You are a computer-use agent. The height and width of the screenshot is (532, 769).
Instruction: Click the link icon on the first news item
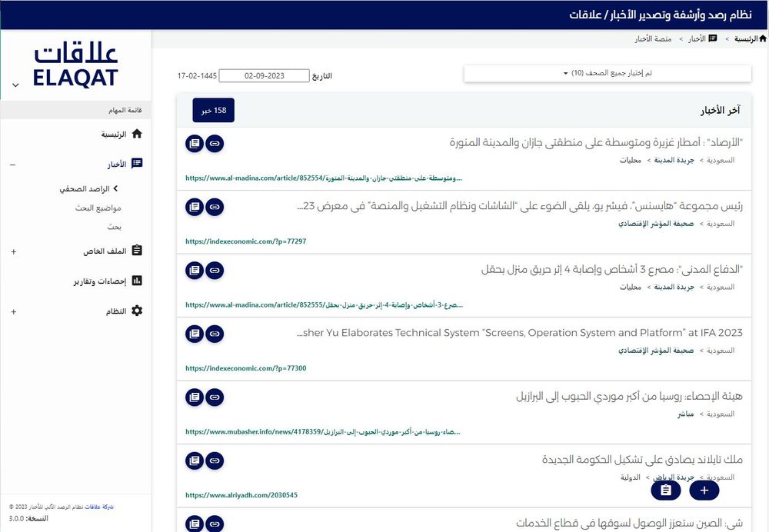[215, 143]
